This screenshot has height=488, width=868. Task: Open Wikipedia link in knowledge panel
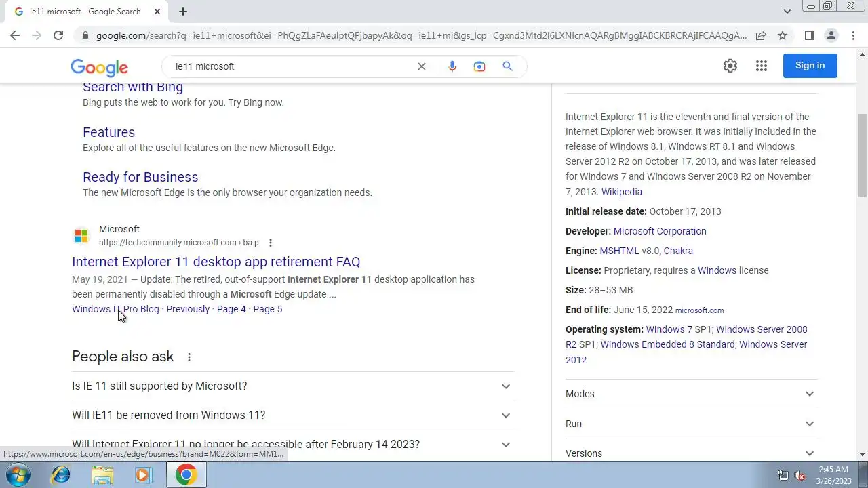(x=622, y=192)
